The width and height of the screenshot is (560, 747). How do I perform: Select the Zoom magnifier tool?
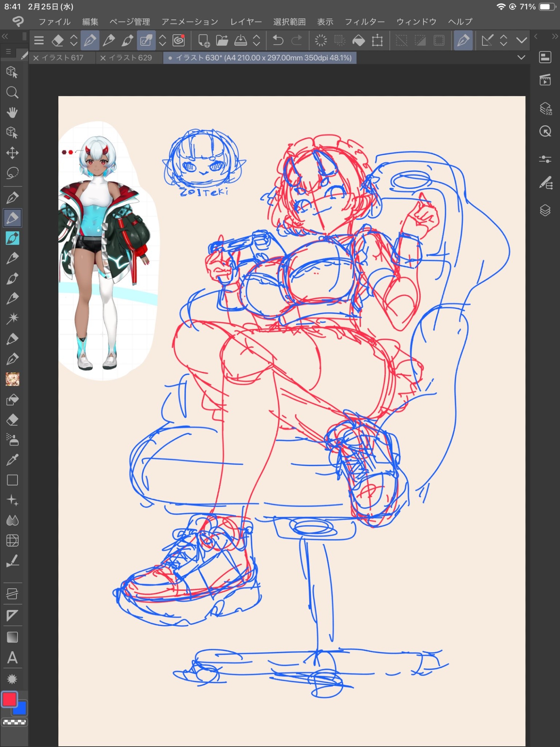click(12, 92)
